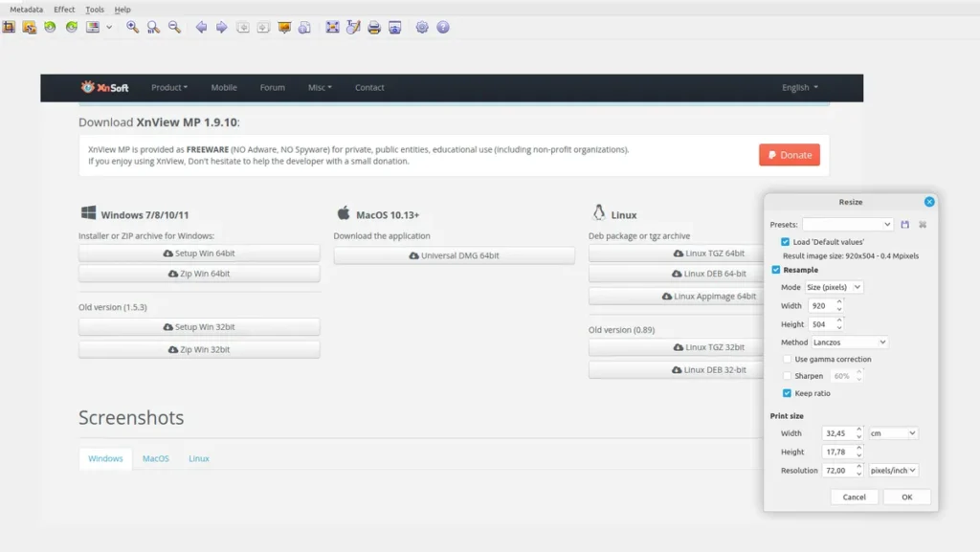
Task: Toggle fullscreen view toolbar icon
Action: (x=332, y=27)
